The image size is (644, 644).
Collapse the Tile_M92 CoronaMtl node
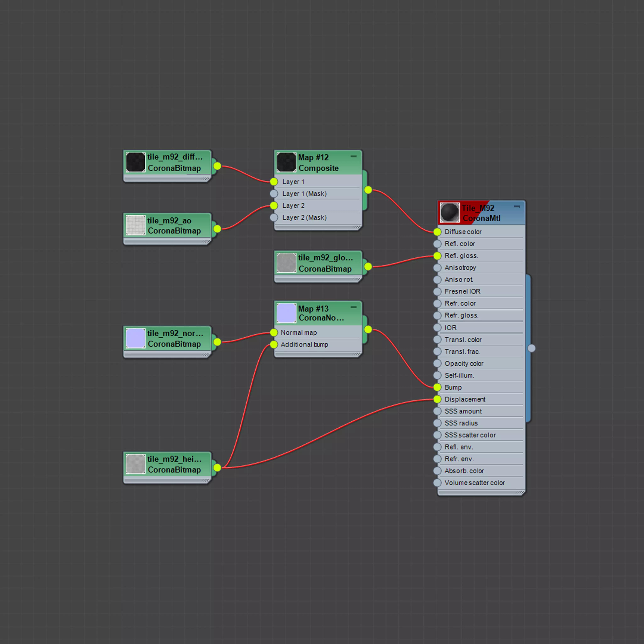point(517,207)
